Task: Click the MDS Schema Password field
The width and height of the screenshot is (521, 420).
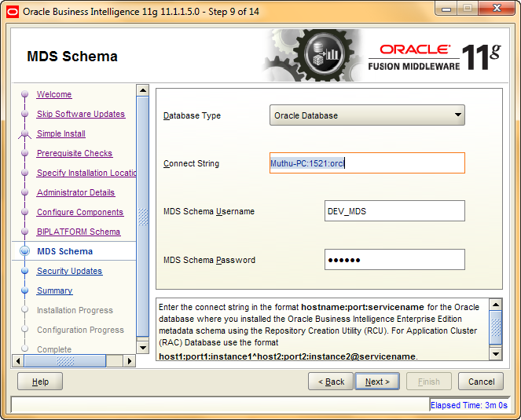Action: [394, 260]
